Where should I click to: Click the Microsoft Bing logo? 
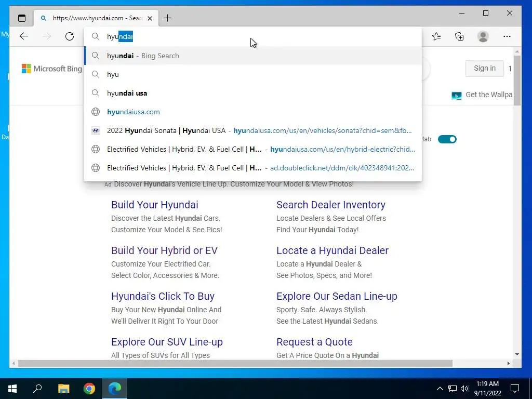click(x=52, y=69)
